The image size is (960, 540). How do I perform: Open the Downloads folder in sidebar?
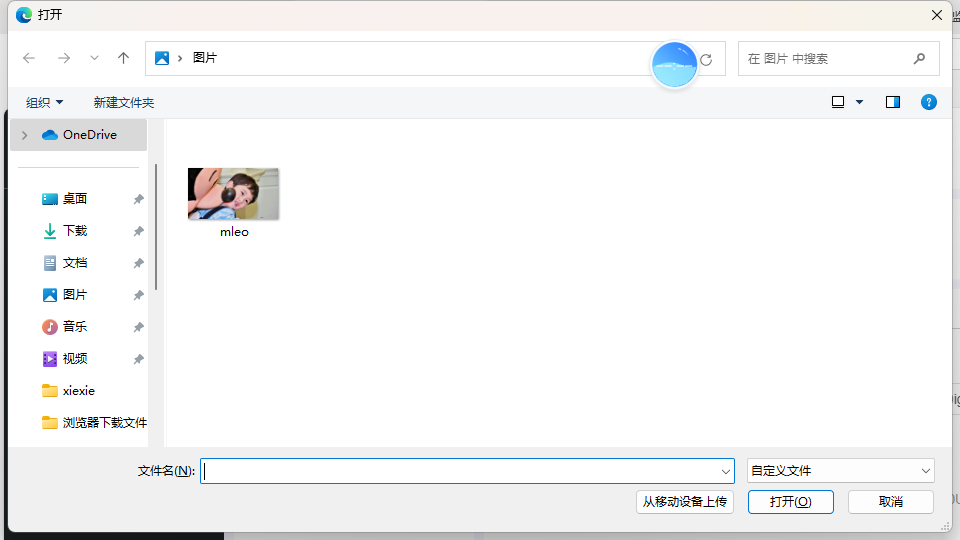click(75, 231)
